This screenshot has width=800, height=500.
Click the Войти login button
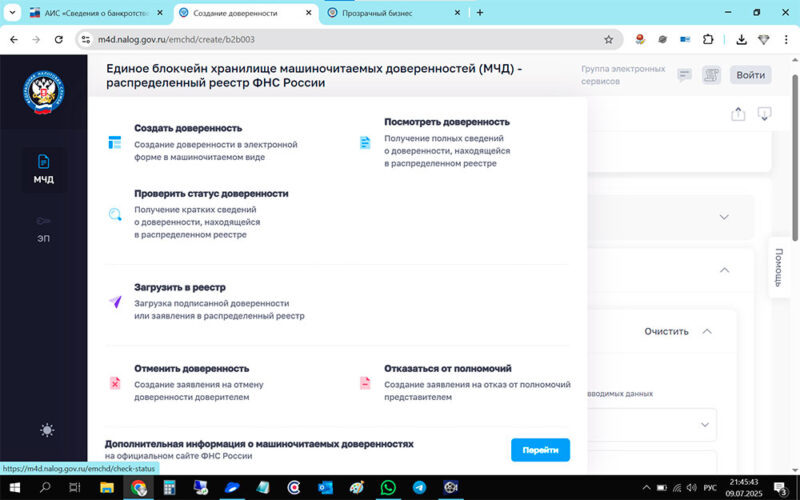[x=751, y=75]
